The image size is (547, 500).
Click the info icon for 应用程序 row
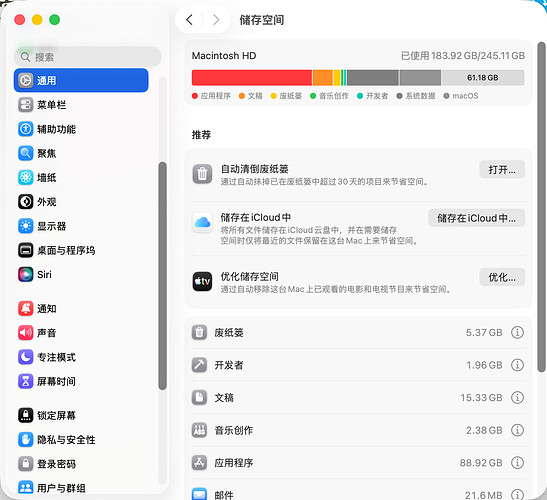coord(517,463)
